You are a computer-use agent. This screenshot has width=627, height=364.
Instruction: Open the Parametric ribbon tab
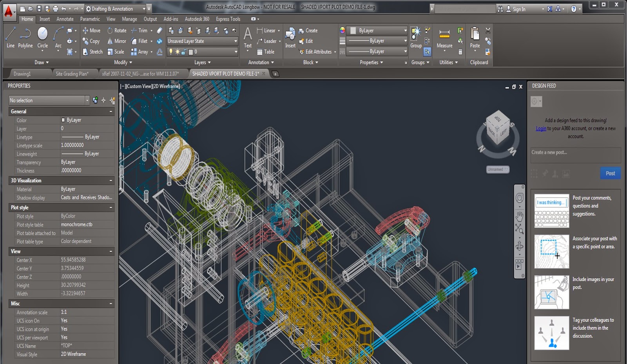[90, 19]
